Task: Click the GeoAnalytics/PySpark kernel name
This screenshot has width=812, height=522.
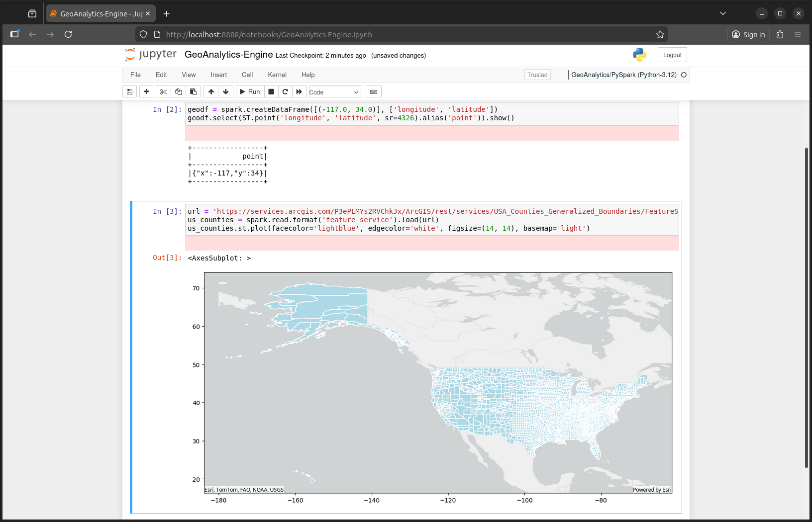Action: click(x=624, y=75)
